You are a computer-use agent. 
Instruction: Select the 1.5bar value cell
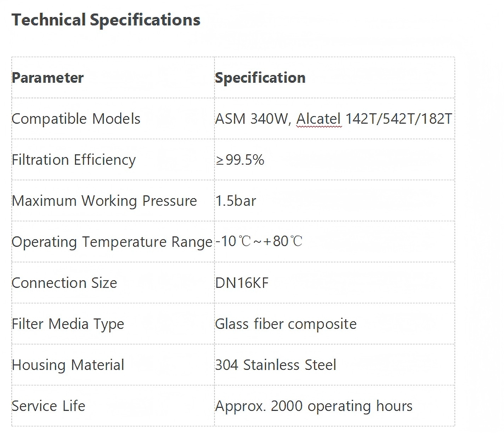(x=236, y=201)
